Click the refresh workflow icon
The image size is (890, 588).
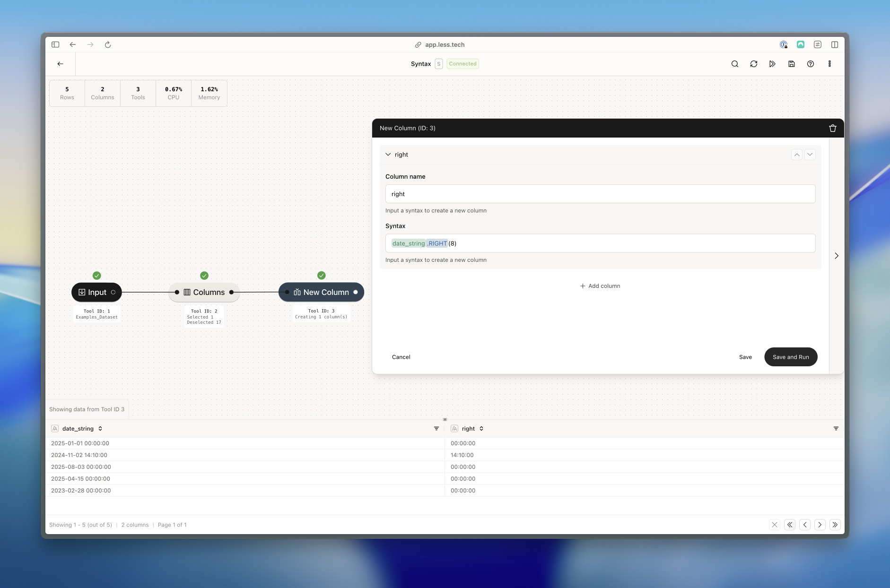tap(754, 64)
